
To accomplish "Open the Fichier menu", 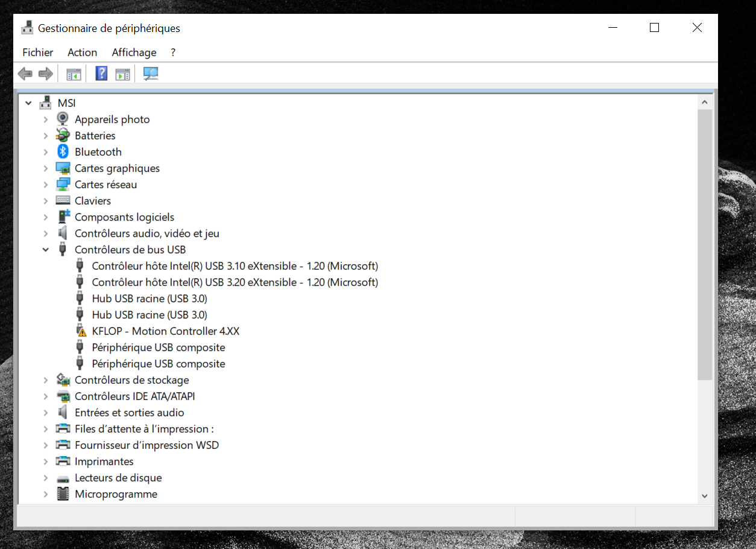I will coord(38,52).
